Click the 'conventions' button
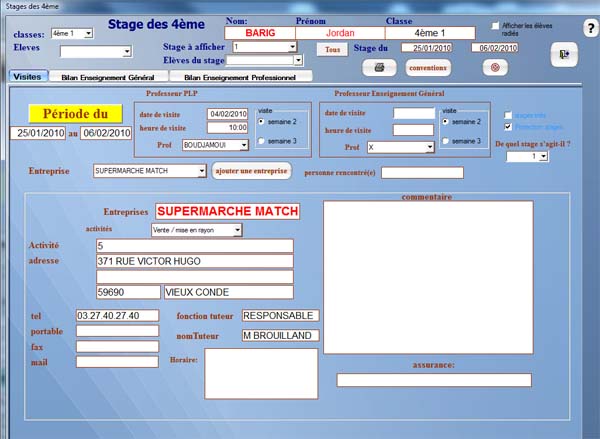The width and height of the screenshot is (600, 439). 429,67
